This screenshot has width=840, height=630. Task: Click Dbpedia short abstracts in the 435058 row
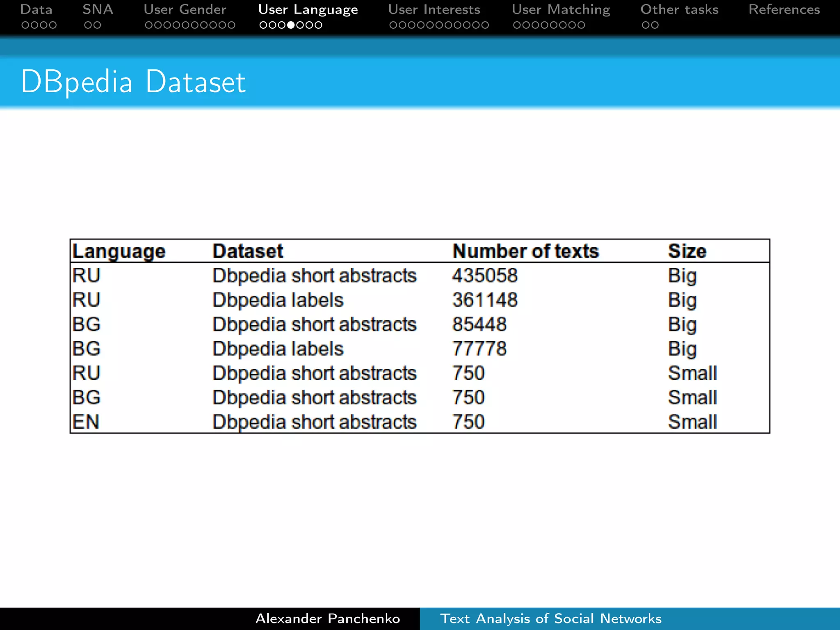pos(315,276)
